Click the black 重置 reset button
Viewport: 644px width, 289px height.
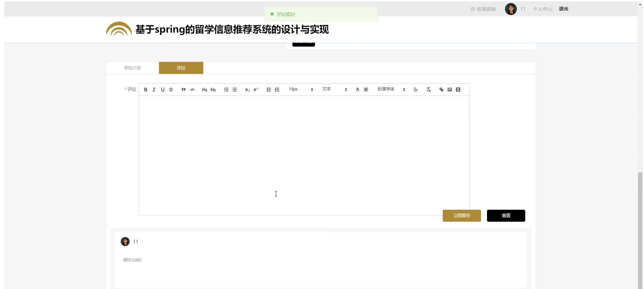point(506,216)
